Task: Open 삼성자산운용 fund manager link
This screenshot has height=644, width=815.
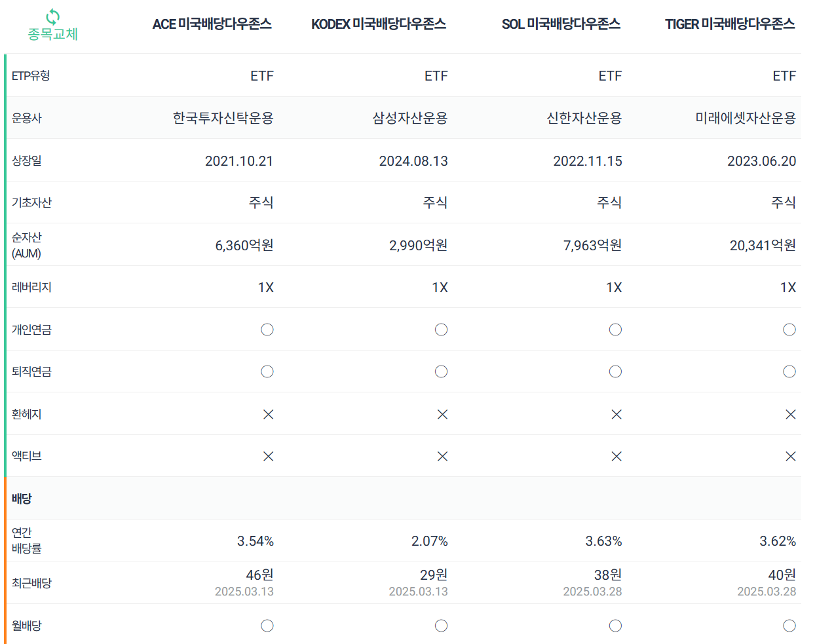Action: click(410, 119)
